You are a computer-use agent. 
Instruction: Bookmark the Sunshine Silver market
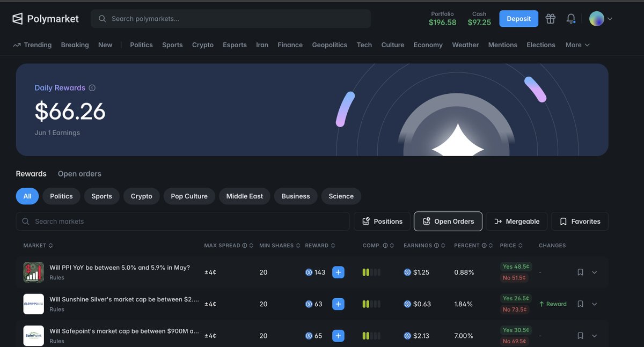580,304
